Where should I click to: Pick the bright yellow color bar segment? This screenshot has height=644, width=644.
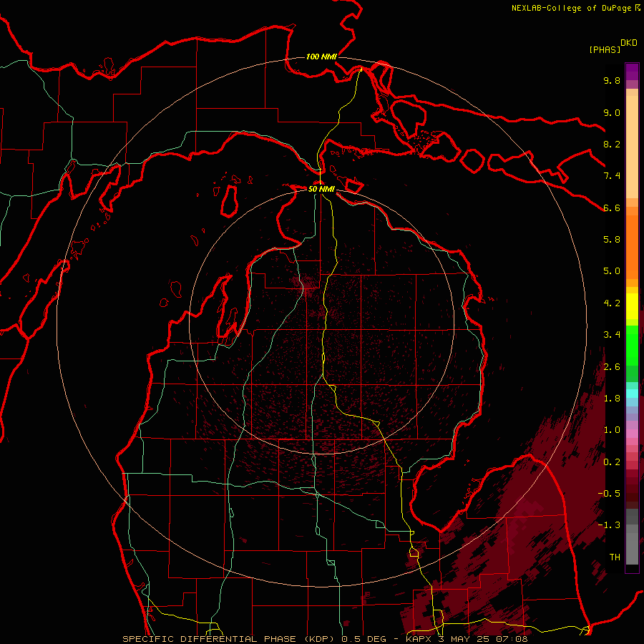(632, 306)
